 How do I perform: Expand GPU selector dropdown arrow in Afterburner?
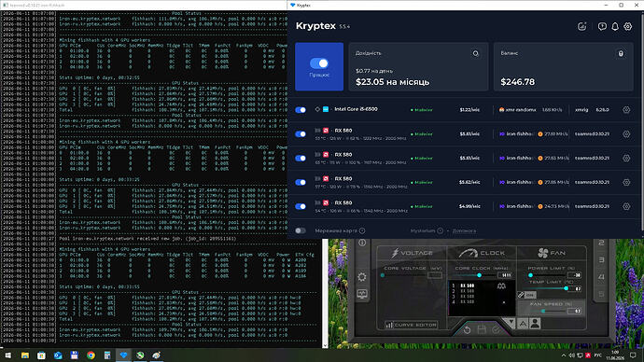pos(511,322)
